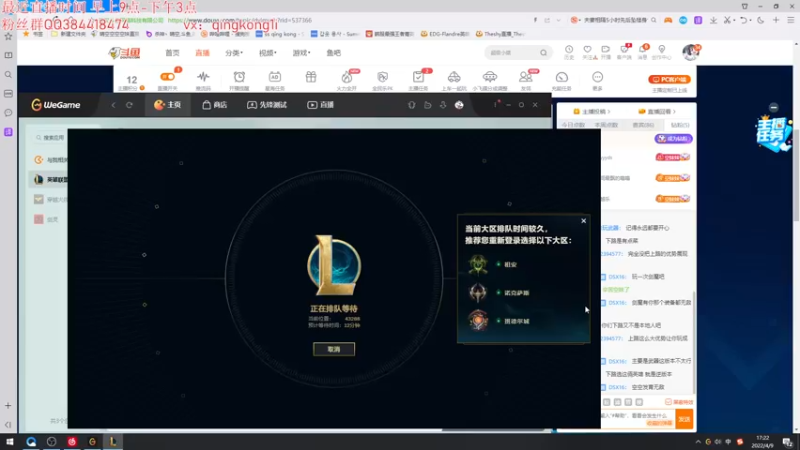
Task: Open WeGame from taskbar
Action: click(x=92, y=442)
